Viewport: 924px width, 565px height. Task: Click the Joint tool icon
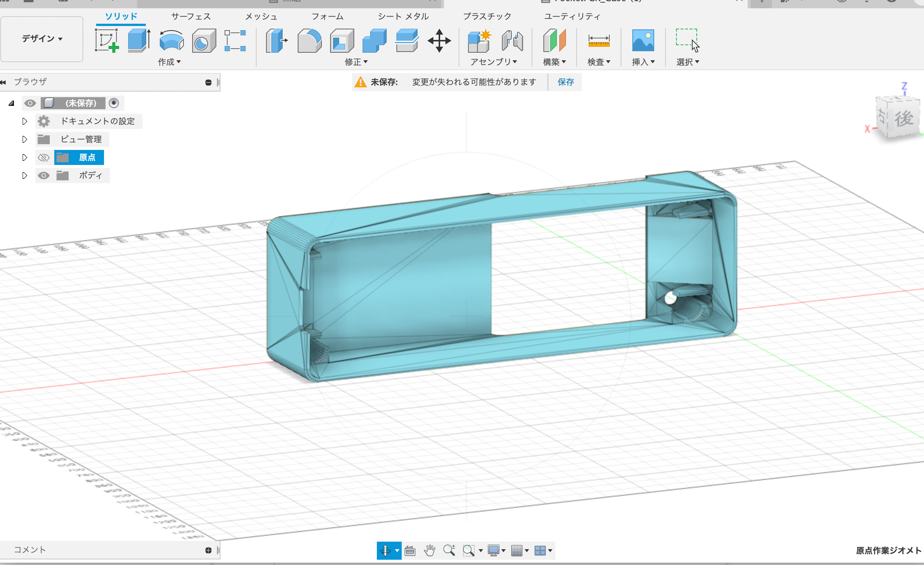[x=512, y=40]
